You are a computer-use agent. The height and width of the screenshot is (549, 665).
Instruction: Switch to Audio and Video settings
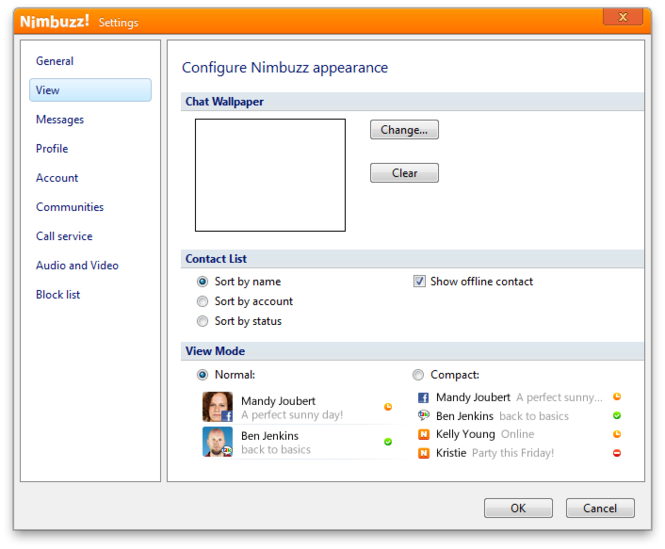(x=77, y=265)
